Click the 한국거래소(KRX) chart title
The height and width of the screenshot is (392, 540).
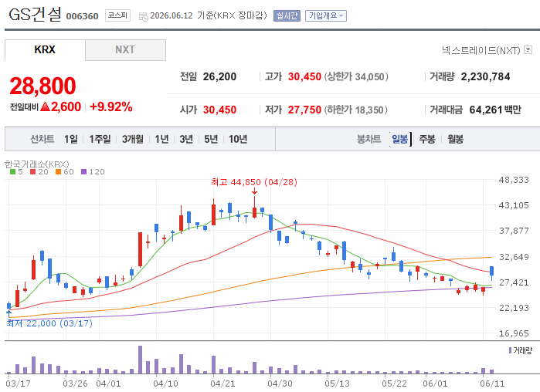36,164
